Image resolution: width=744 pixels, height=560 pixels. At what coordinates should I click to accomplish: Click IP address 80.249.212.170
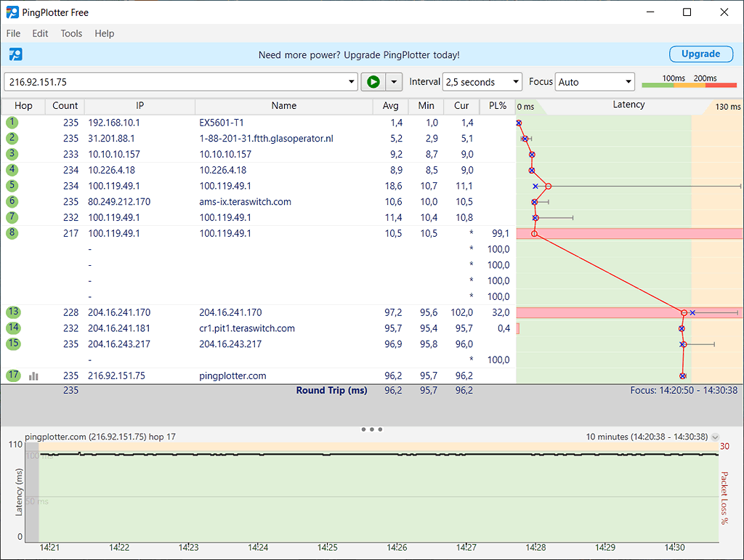pos(119,201)
